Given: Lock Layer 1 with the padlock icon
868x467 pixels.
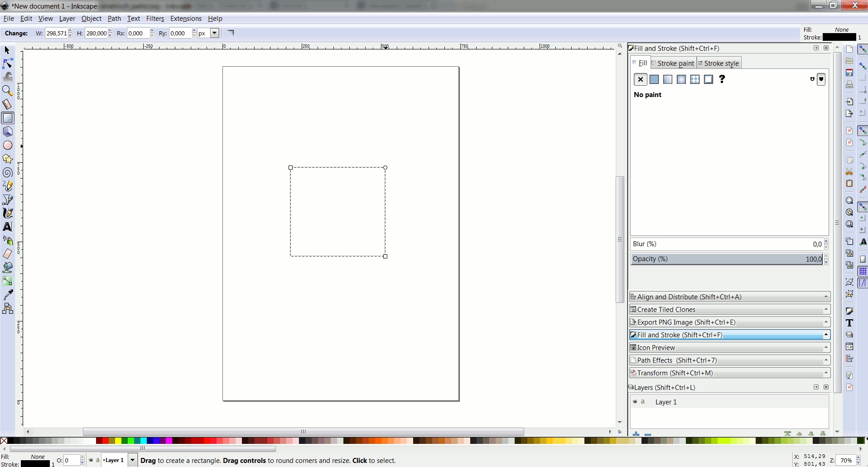Looking at the screenshot, I should pos(643,402).
